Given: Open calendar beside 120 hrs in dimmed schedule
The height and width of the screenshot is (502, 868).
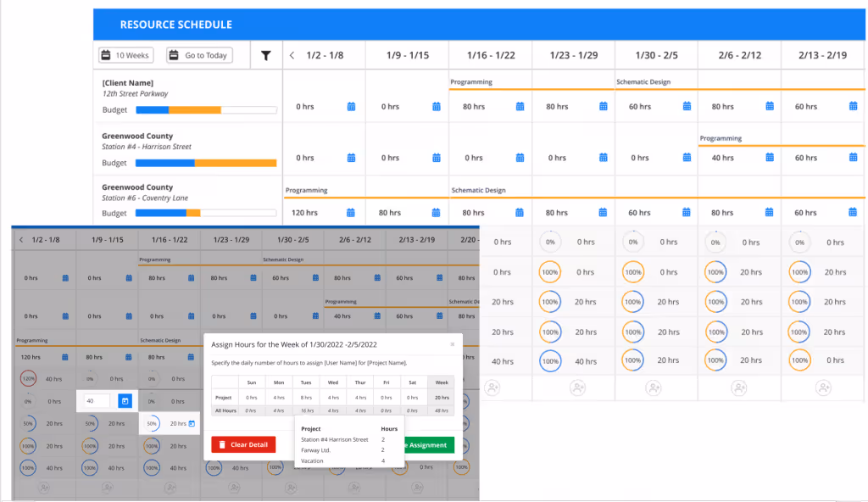Looking at the screenshot, I should [x=64, y=357].
